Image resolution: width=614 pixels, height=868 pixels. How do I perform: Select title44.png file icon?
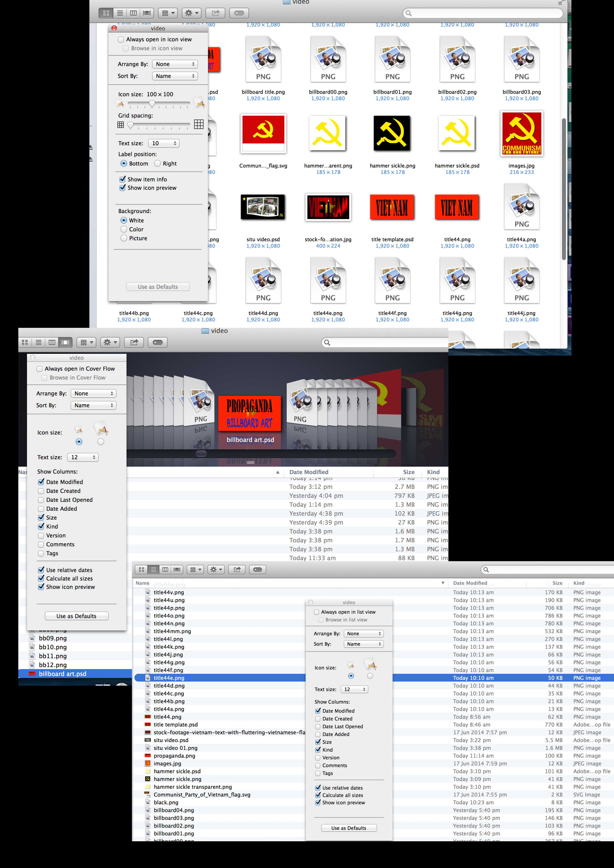[x=457, y=207]
